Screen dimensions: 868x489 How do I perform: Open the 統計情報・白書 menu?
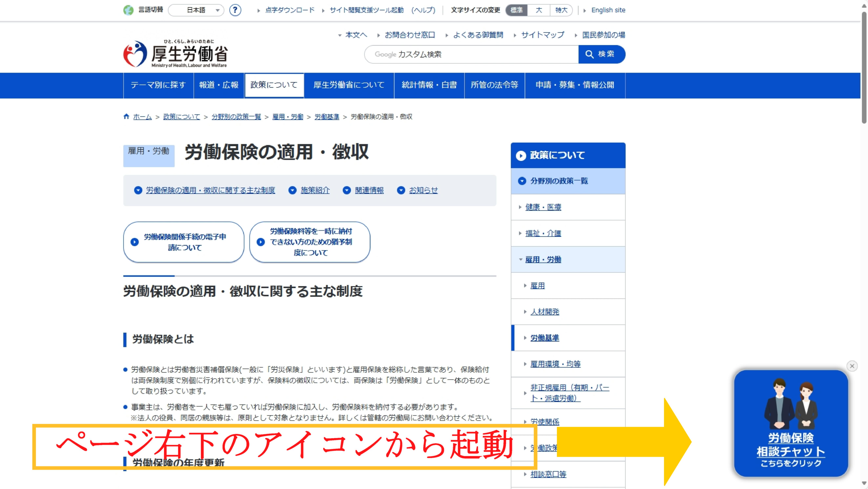tap(429, 85)
